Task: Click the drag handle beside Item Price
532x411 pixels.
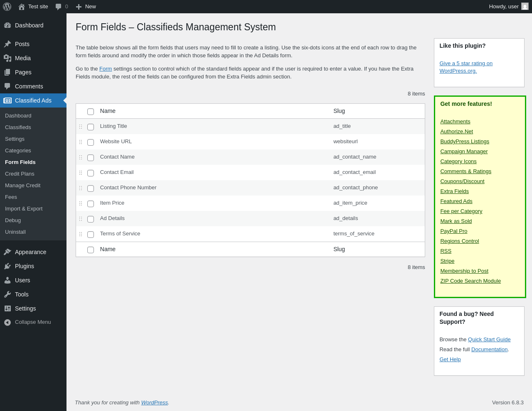Action: 81,203
